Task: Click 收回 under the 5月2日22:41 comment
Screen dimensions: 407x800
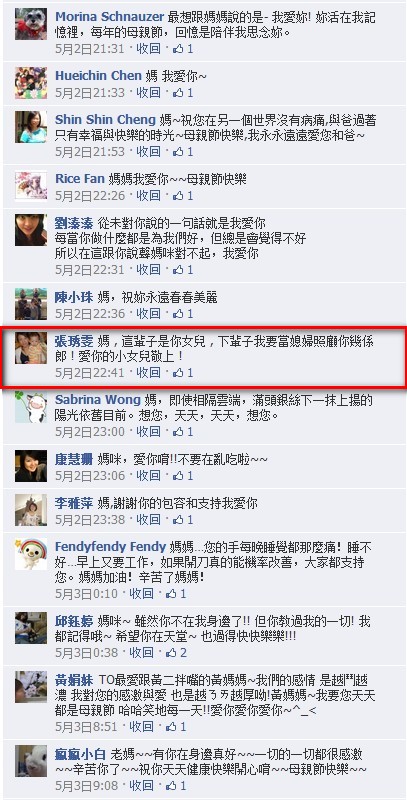Action: pos(148,373)
